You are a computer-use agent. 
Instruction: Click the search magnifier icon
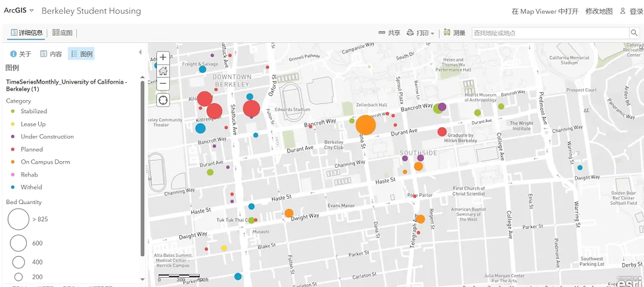(634, 33)
